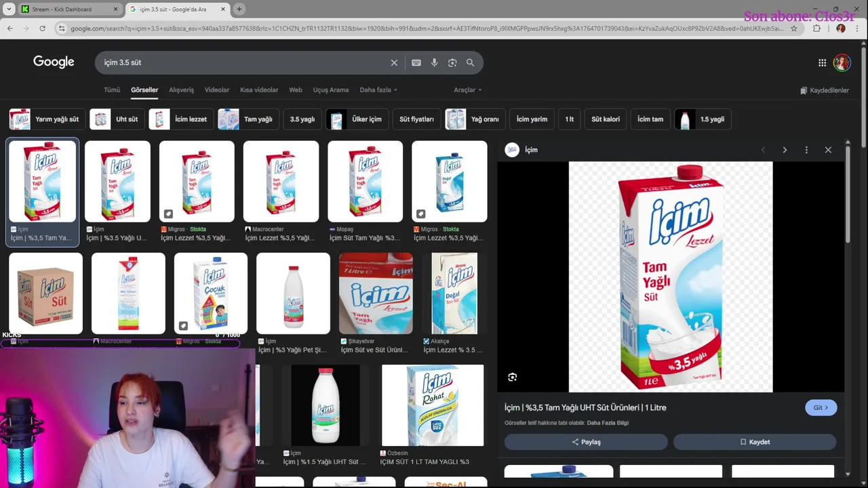Image resolution: width=868 pixels, height=488 pixels.
Task: Switch to the Alışveriş tab
Action: click(181, 90)
